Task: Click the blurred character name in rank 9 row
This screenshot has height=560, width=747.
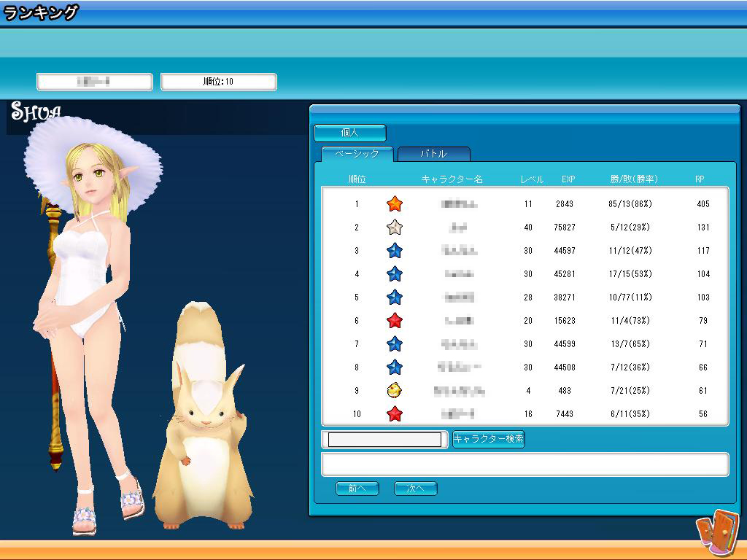Action: (460, 391)
